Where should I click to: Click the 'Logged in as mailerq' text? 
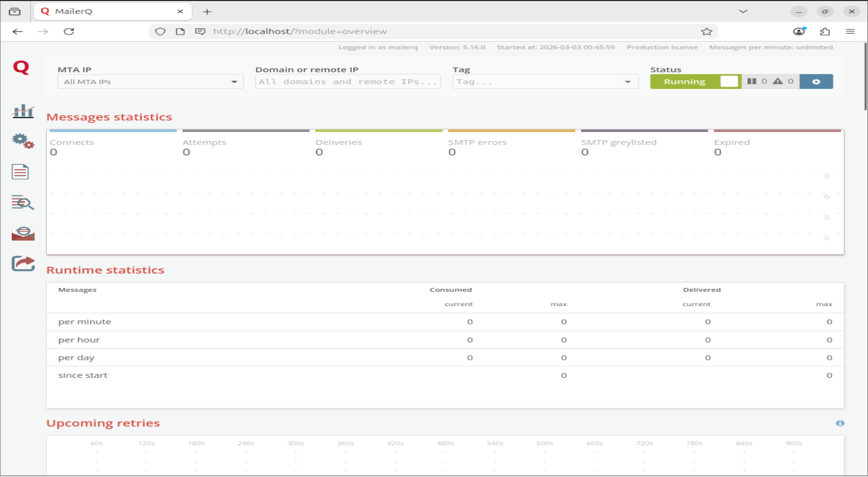(x=378, y=47)
